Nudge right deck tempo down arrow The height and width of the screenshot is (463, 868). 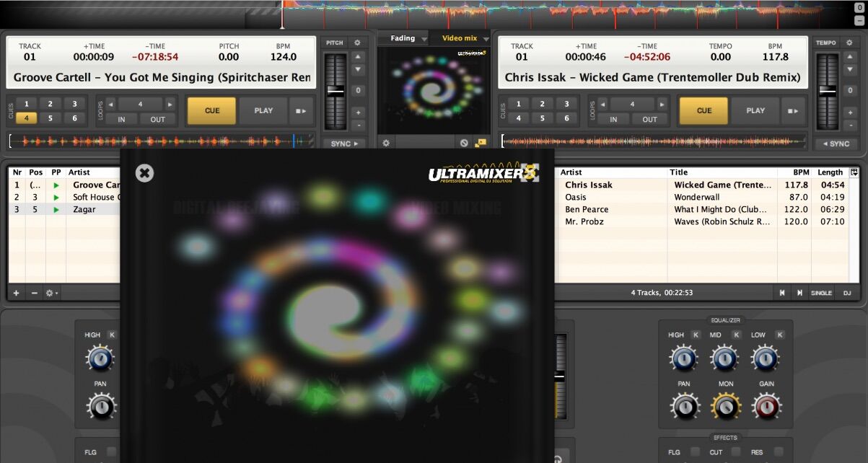[850, 70]
